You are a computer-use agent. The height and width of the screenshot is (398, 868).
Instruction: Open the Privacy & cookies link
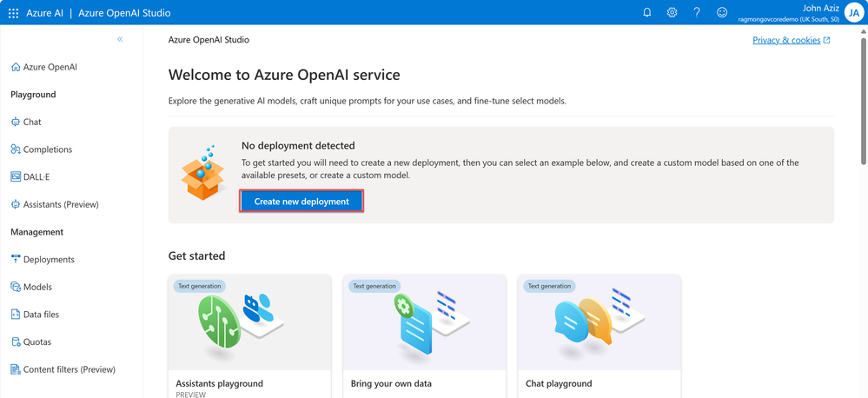tap(786, 41)
